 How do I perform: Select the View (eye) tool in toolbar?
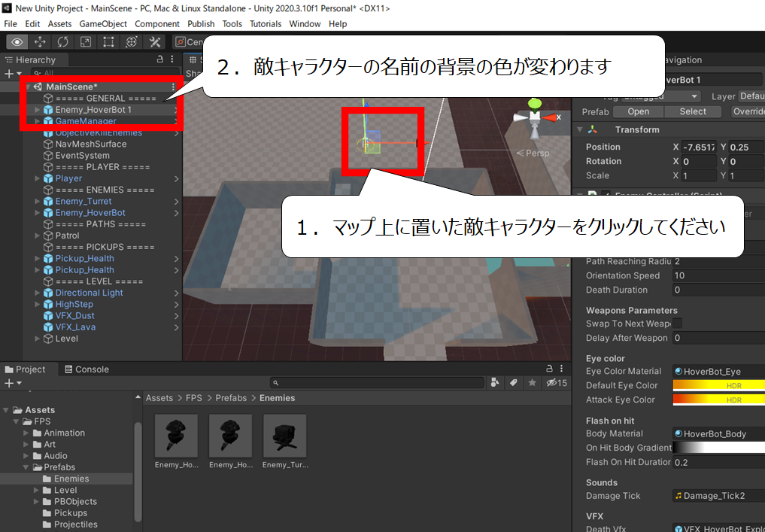[17, 42]
